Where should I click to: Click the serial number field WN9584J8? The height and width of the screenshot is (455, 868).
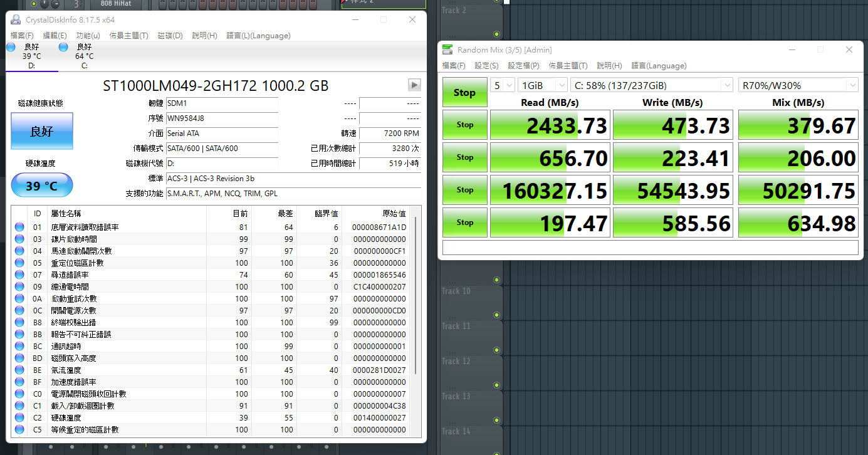point(222,118)
